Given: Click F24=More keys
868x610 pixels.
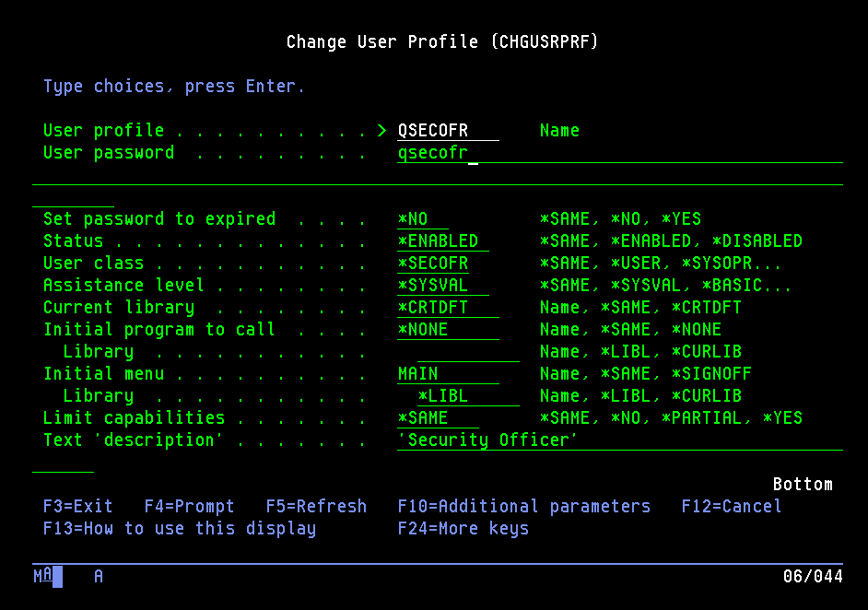Looking at the screenshot, I should click(463, 529).
